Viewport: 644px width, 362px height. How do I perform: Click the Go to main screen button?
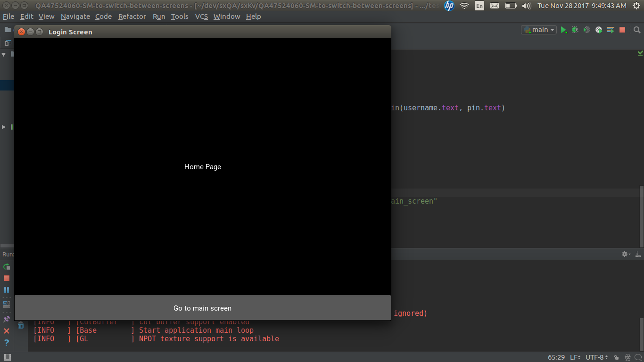[203, 308]
